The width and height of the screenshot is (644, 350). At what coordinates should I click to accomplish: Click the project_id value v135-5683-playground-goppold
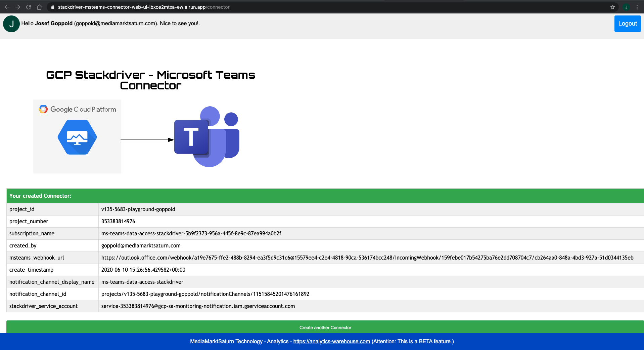138,209
